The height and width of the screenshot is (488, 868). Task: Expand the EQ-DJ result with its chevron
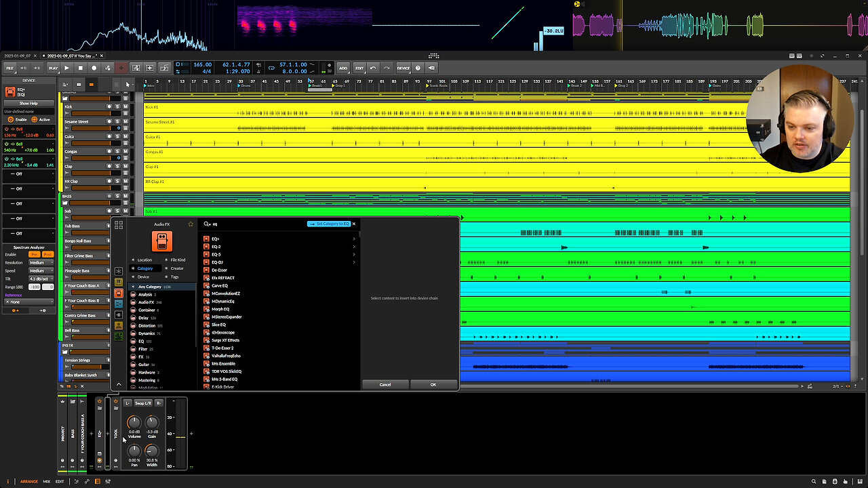pyautogui.click(x=354, y=262)
